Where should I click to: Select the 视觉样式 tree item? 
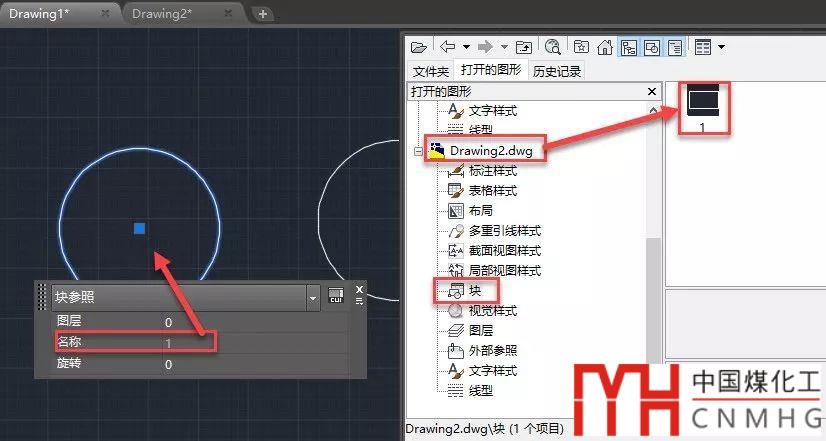[x=493, y=311]
